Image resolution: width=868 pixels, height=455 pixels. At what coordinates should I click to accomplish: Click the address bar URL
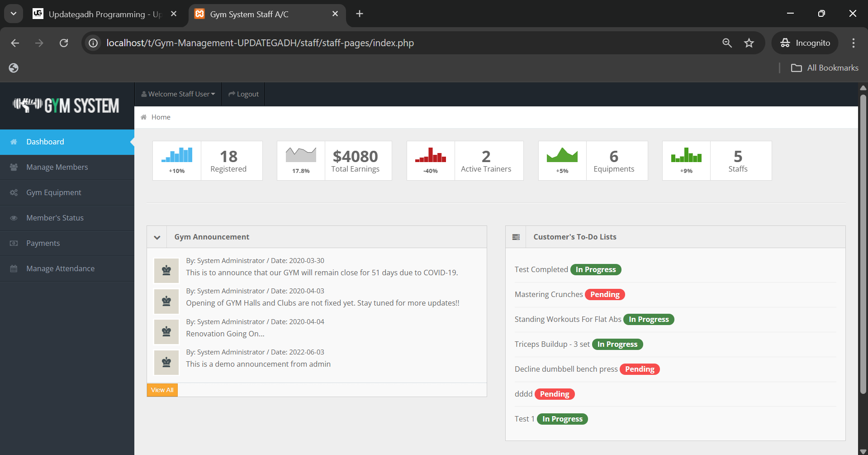tap(260, 43)
